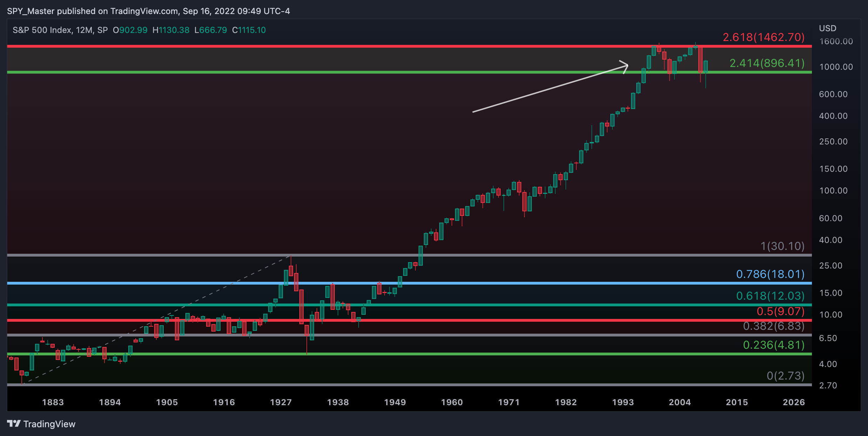The height and width of the screenshot is (436, 868).
Task: Click the light blue 0.786 horizontal level line
Action: pos(409,283)
